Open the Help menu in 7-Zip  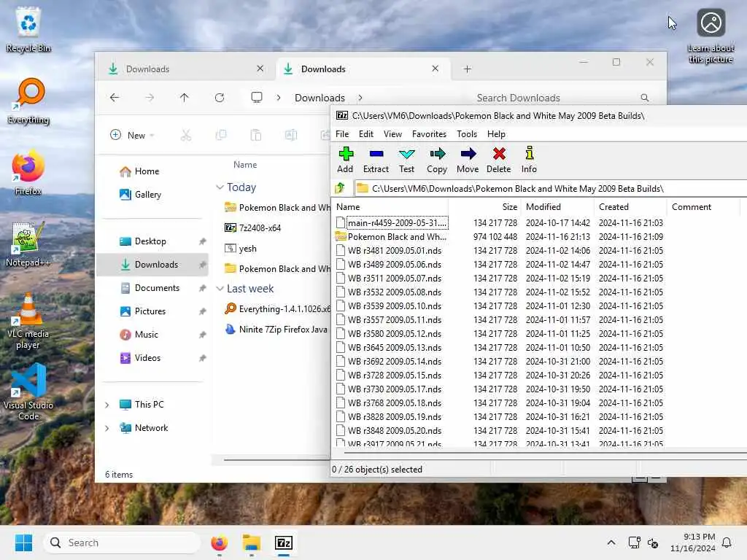pyautogui.click(x=496, y=134)
